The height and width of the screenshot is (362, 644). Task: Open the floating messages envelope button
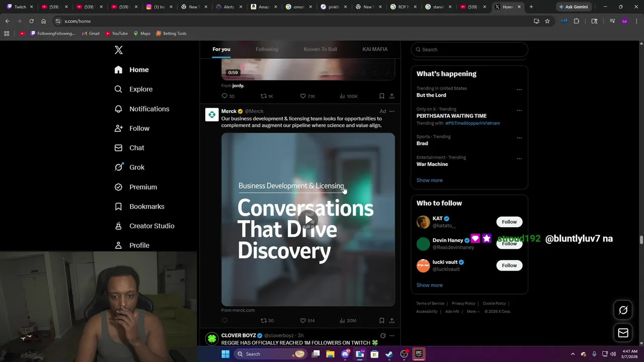pyautogui.click(x=623, y=333)
